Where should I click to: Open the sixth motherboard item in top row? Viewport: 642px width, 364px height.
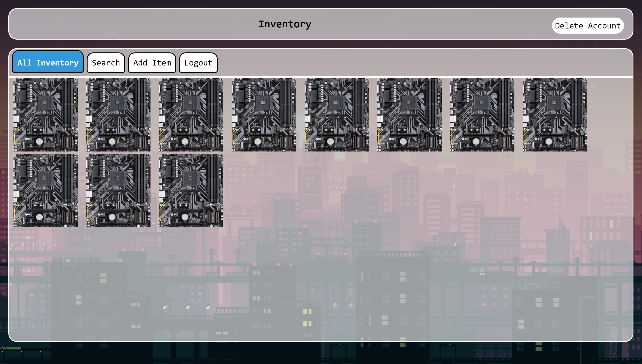click(x=409, y=115)
